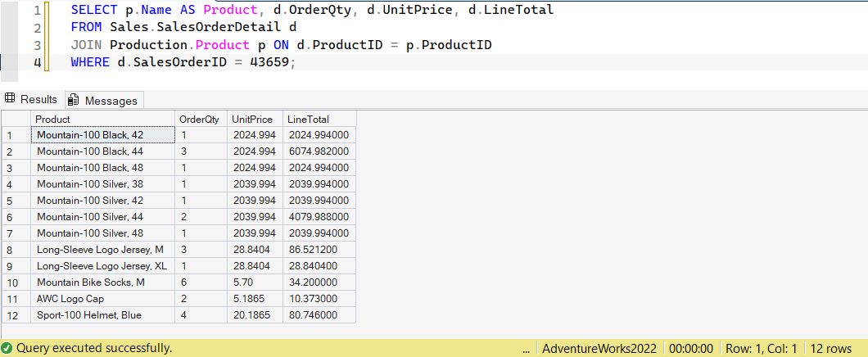Click 'Query executed successfully.' status message
868x357 pixels.
click(94, 348)
